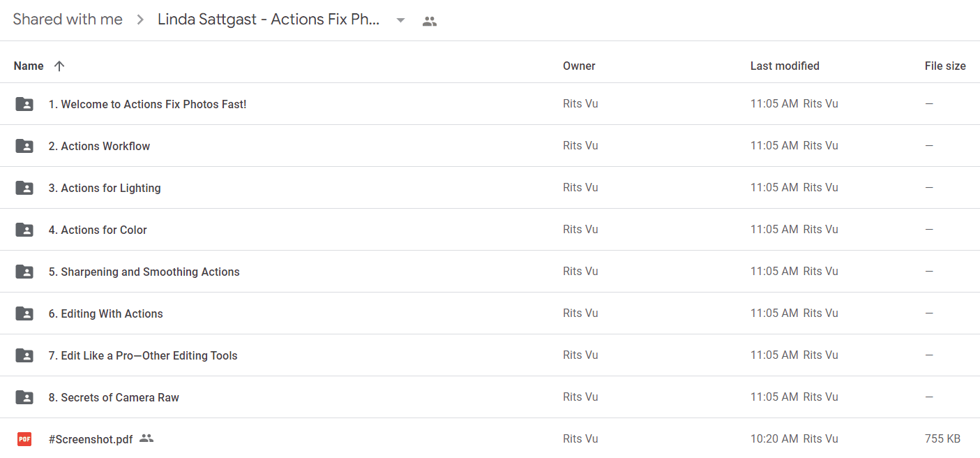Go back to Shared with me

click(68, 20)
